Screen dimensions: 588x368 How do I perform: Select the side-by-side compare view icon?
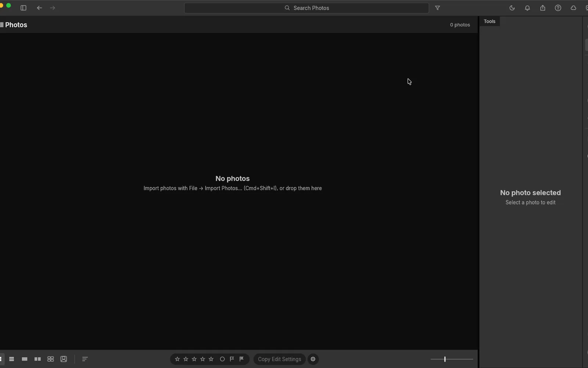37,359
